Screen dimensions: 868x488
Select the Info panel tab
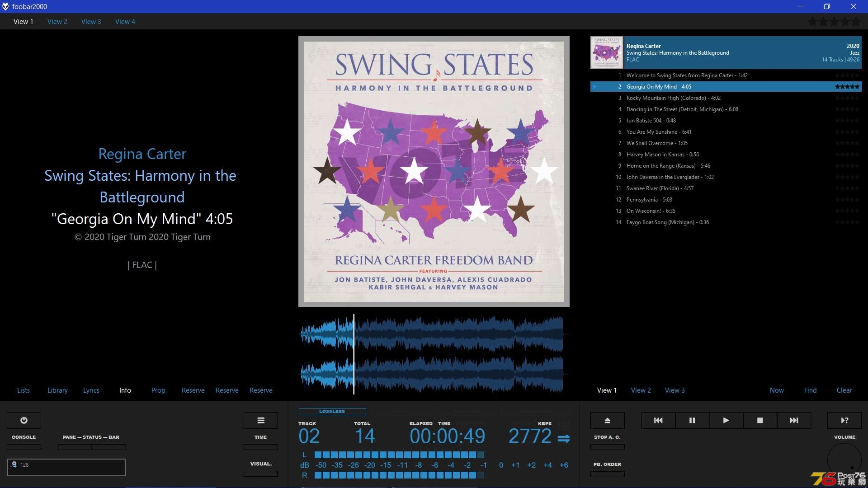(x=125, y=390)
